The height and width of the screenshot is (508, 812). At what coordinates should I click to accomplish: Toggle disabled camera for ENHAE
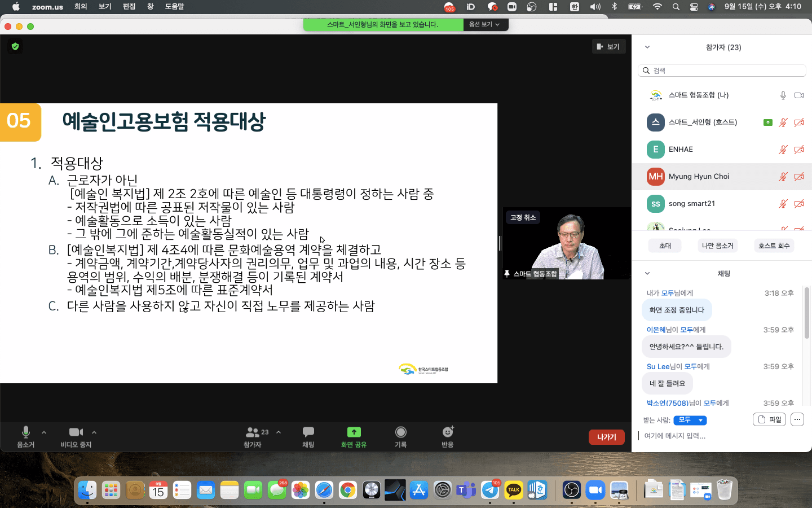click(x=799, y=150)
